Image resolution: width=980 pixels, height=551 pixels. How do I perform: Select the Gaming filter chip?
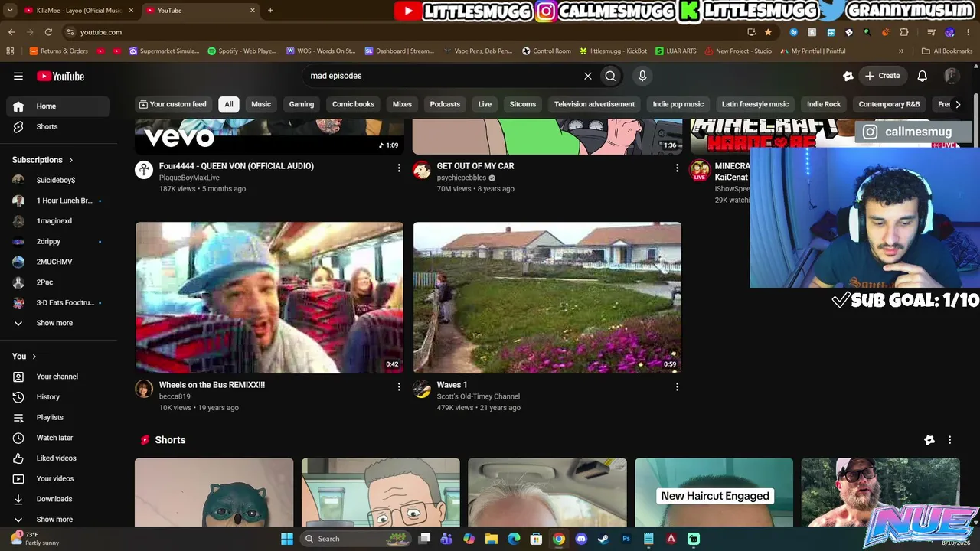[302, 104]
